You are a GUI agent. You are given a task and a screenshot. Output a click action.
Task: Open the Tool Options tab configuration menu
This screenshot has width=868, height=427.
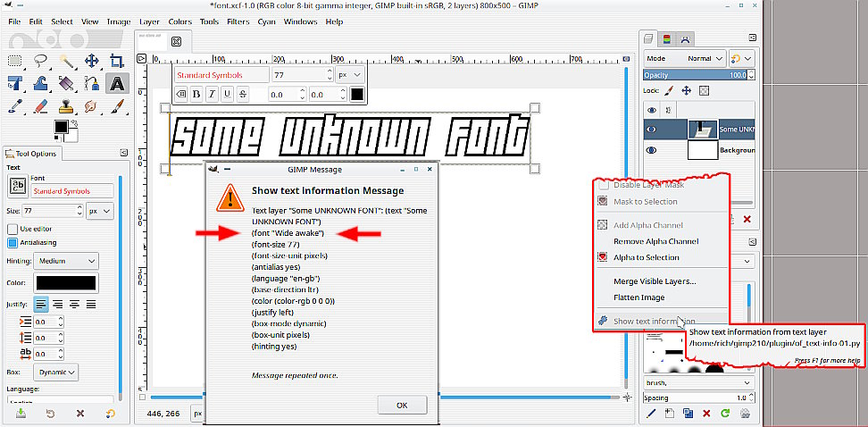pyautogui.click(x=124, y=153)
